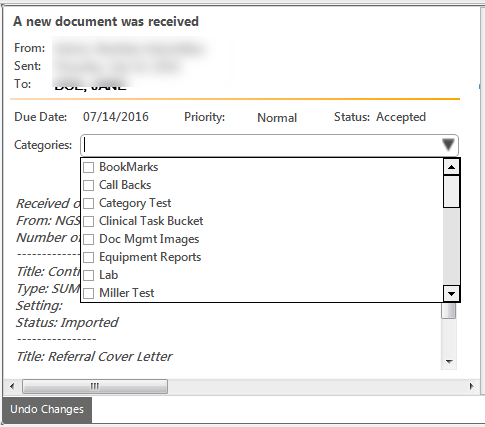This screenshot has width=485, height=427.
Task: Click the category list scrollbar thumb
Action: 452,192
